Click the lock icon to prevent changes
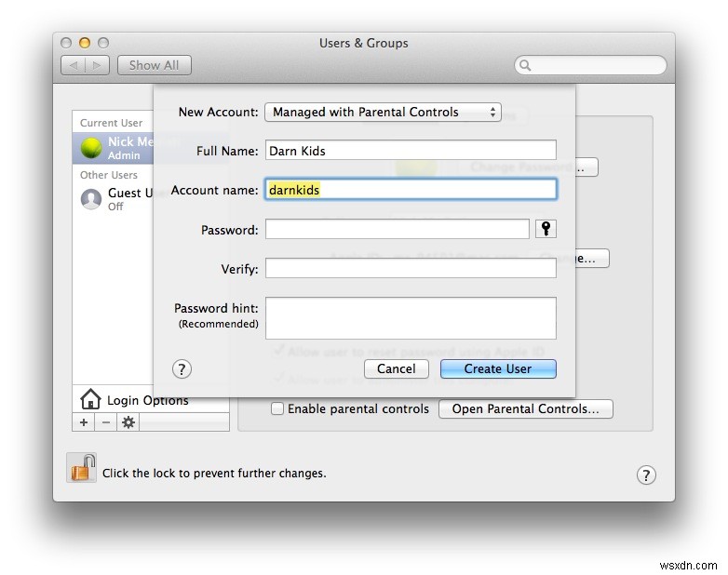The height and width of the screenshot is (575, 728). pos(82,468)
